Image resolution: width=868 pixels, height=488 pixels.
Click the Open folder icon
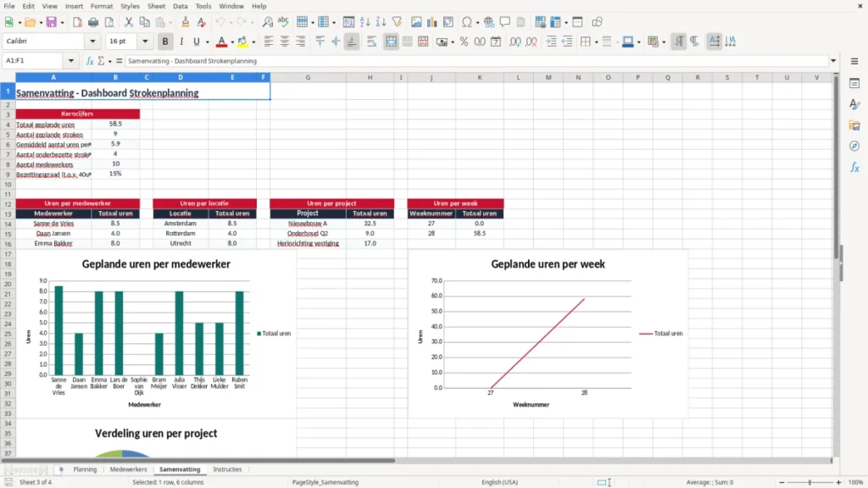click(x=30, y=22)
